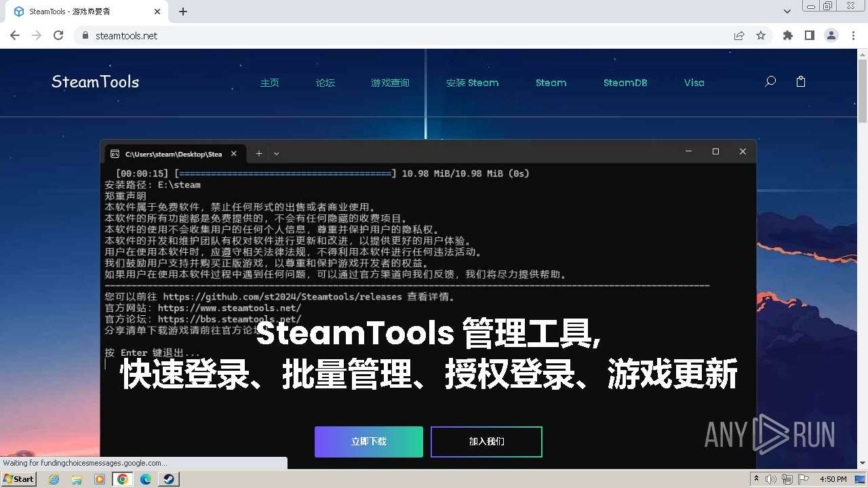Open the 主页 navigation item
Viewport: 868px width, 488px height.
[x=270, y=83]
